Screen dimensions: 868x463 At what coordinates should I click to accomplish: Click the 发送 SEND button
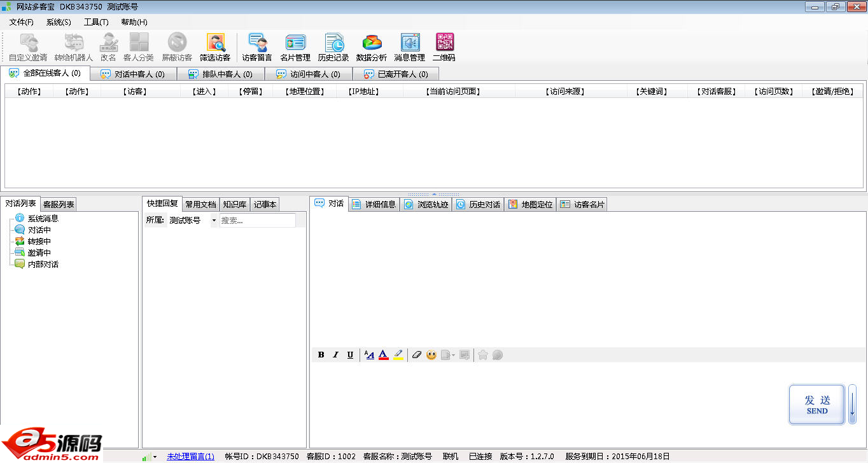coord(817,404)
